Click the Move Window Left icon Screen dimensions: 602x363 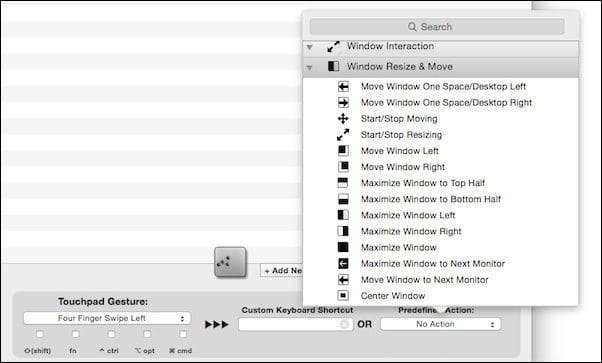(343, 151)
